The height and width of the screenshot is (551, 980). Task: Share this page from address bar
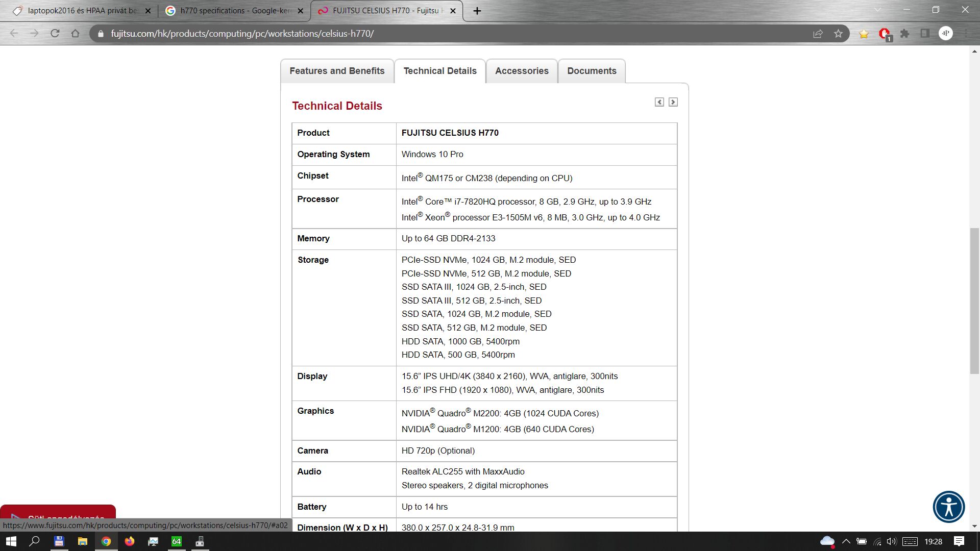(x=818, y=34)
